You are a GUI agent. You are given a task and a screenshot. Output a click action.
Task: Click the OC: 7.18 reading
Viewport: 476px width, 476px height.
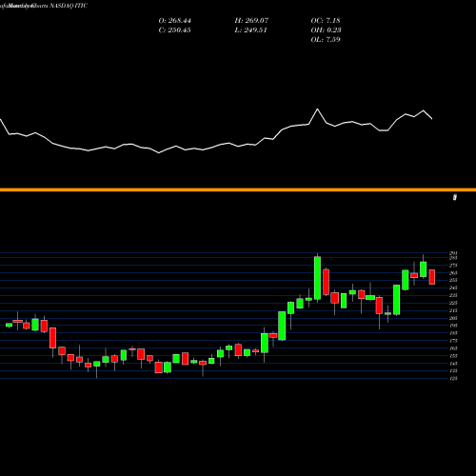[x=326, y=21]
